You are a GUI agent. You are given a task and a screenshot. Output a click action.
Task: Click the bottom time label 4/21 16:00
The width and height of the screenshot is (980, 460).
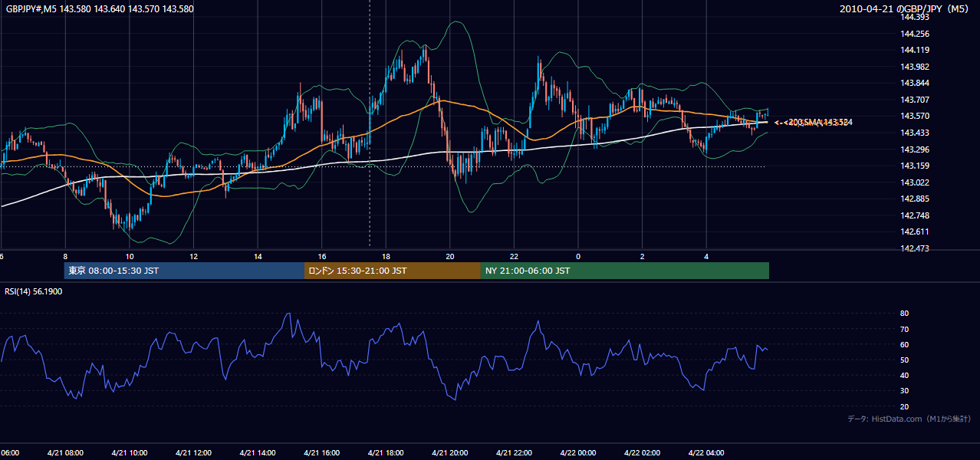tap(322, 453)
